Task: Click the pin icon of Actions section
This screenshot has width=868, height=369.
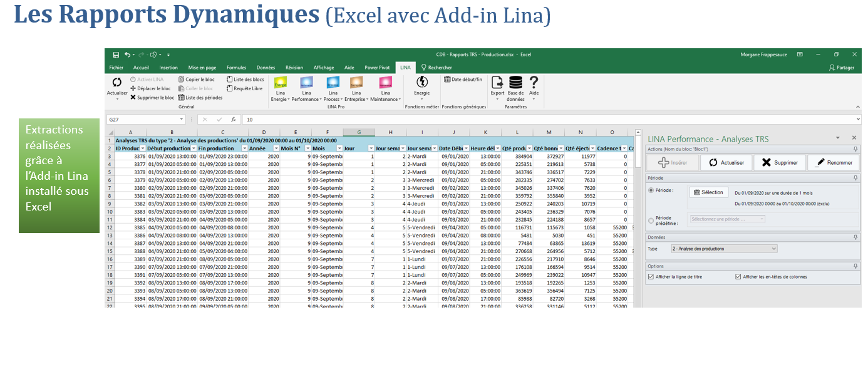Action: 855,149
